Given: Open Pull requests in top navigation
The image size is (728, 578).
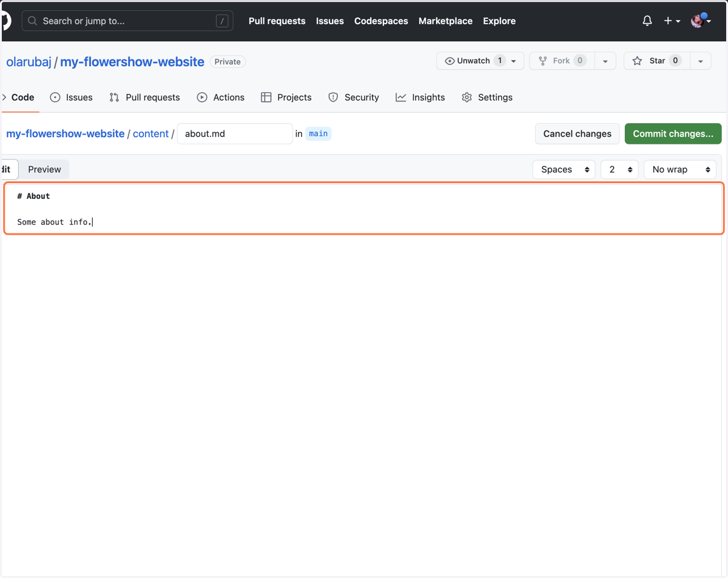Looking at the screenshot, I should tap(277, 21).
